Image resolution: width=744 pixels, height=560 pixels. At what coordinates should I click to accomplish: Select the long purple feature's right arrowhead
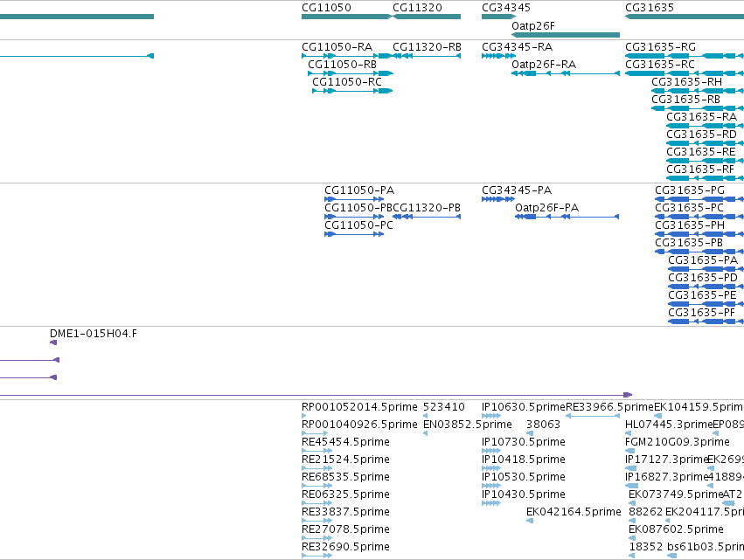point(628,395)
